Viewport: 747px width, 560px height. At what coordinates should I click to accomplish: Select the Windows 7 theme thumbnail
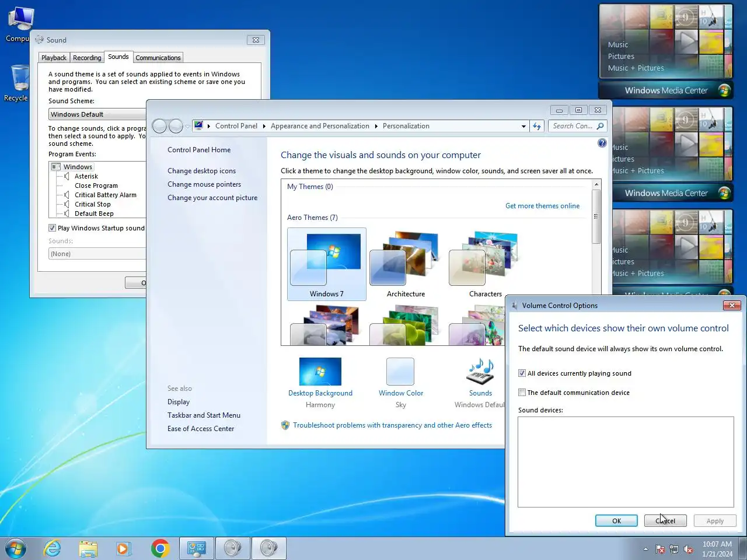coord(327,264)
